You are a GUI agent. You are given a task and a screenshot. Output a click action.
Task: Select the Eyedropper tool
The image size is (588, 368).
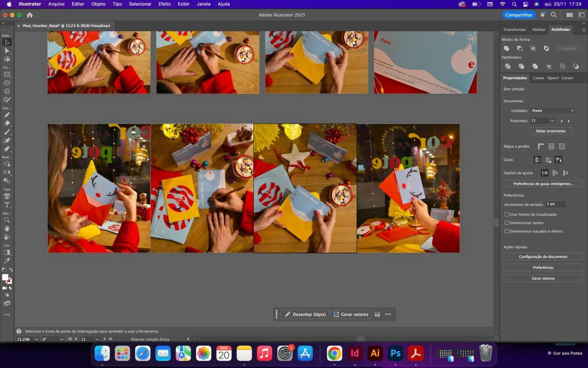7,261
